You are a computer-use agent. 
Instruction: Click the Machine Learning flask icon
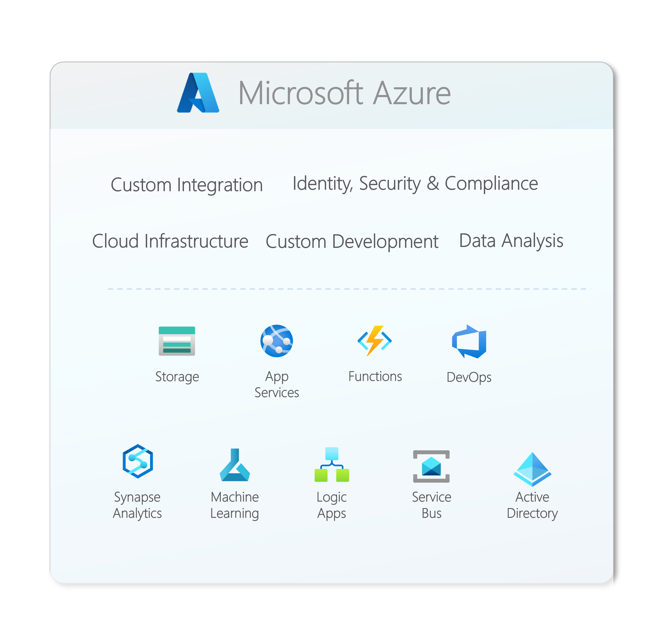tap(235, 465)
